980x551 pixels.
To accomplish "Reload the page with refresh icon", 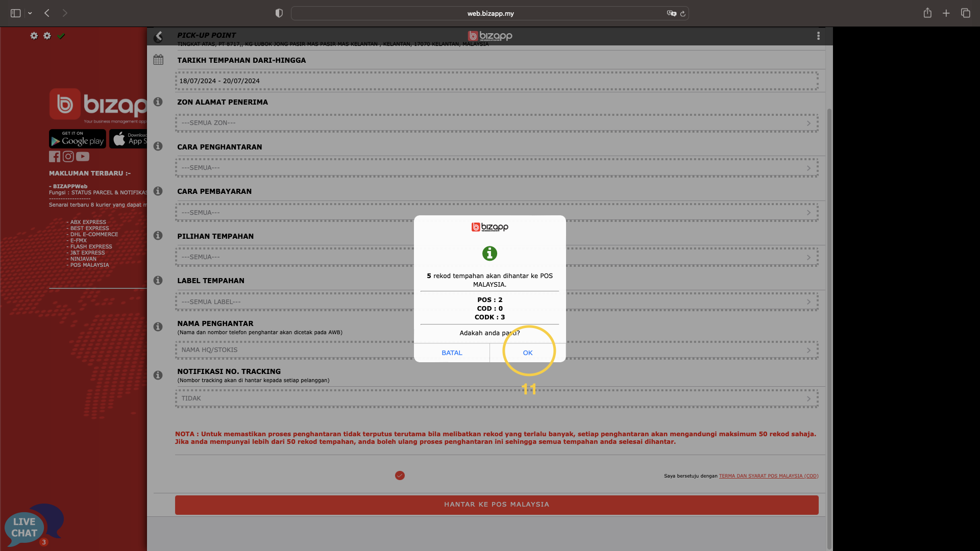I will tap(683, 14).
